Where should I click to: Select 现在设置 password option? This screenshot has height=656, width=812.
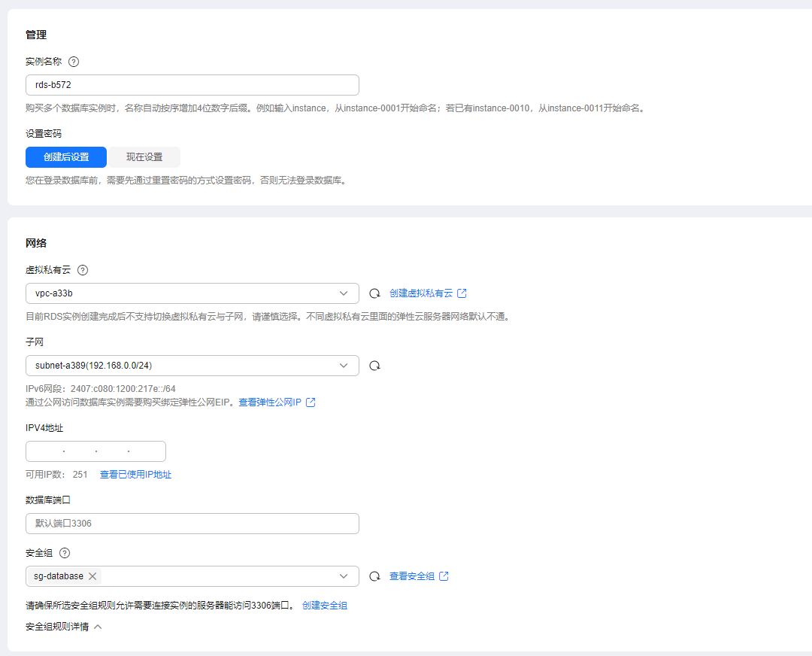[144, 157]
